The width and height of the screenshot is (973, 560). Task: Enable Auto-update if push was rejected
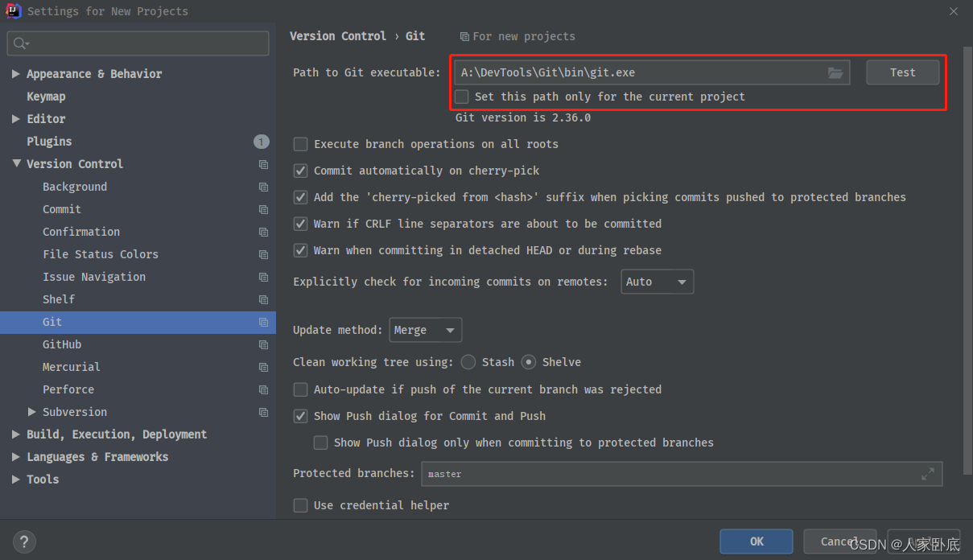click(x=300, y=389)
